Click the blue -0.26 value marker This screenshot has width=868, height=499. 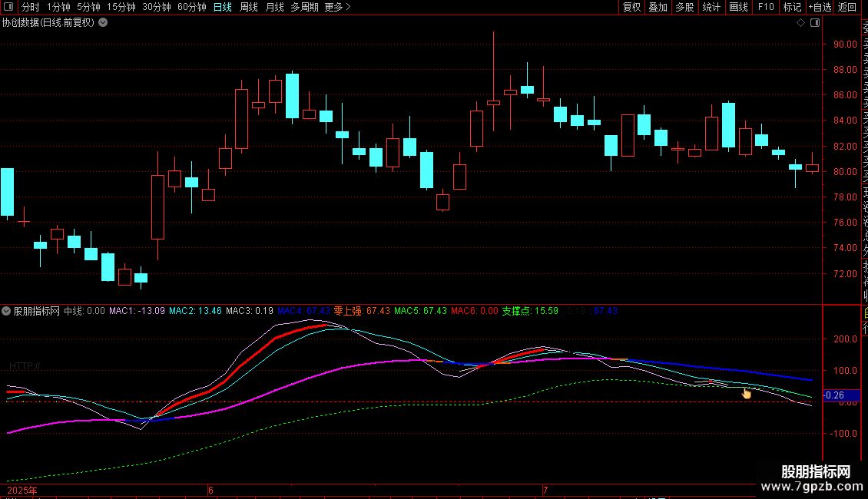click(834, 396)
